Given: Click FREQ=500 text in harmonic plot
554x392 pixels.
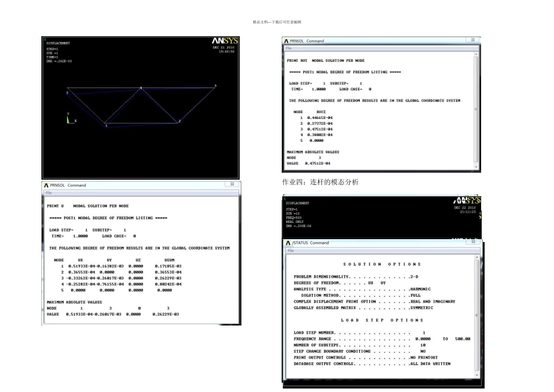Looking at the screenshot, I should (293, 218).
